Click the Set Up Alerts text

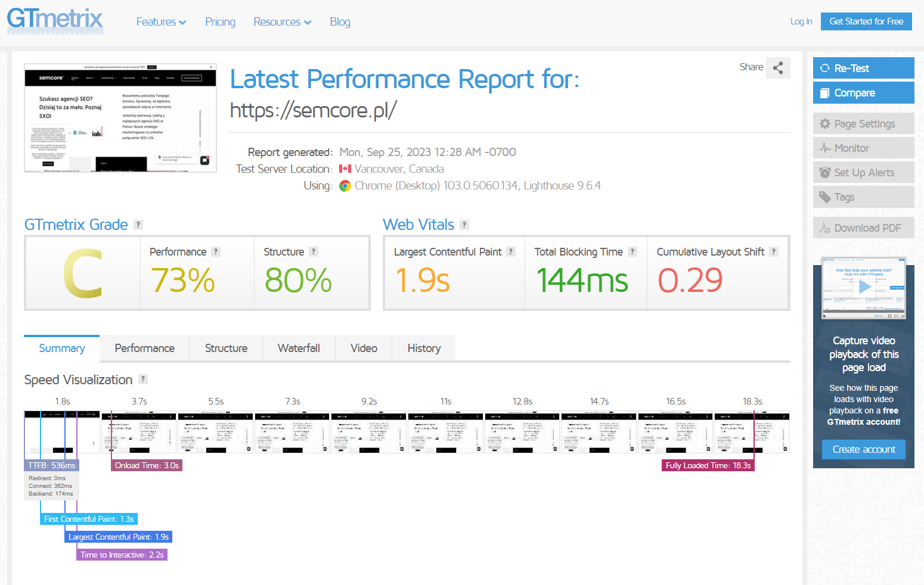tap(864, 172)
